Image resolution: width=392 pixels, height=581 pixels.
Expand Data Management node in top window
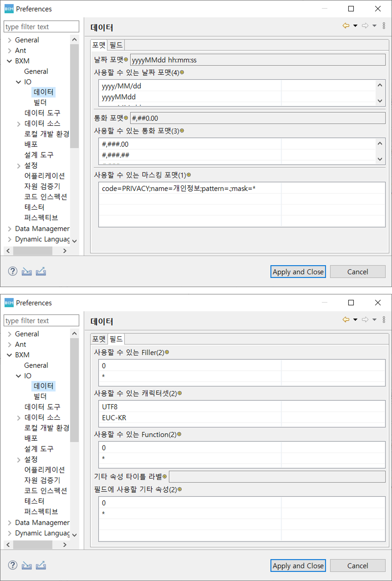pyautogui.click(x=10, y=229)
